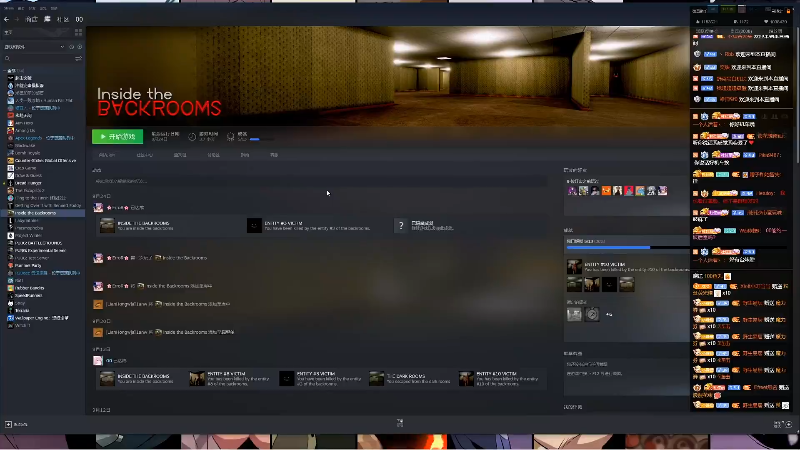Select Stray game icon in library list
800x450 pixels.
10,303
